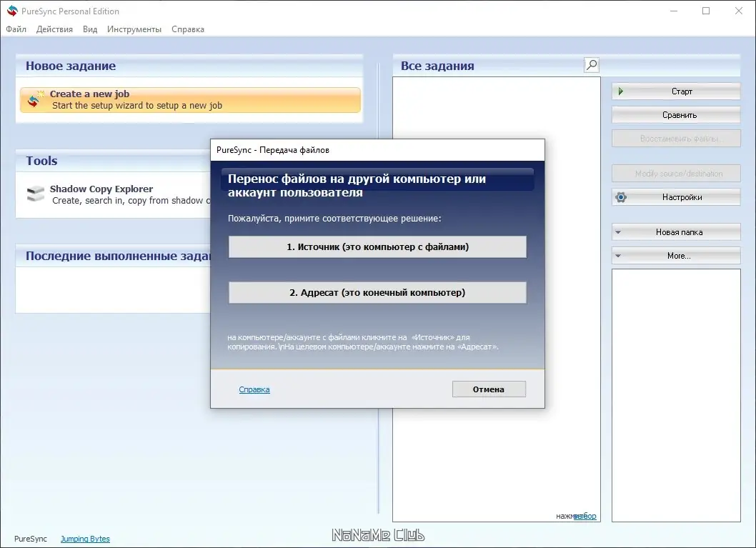Image resolution: width=756 pixels, height=548 pixels.
Task: Click the PureSync - Передача файлов title bar
Action: (377, 150)
